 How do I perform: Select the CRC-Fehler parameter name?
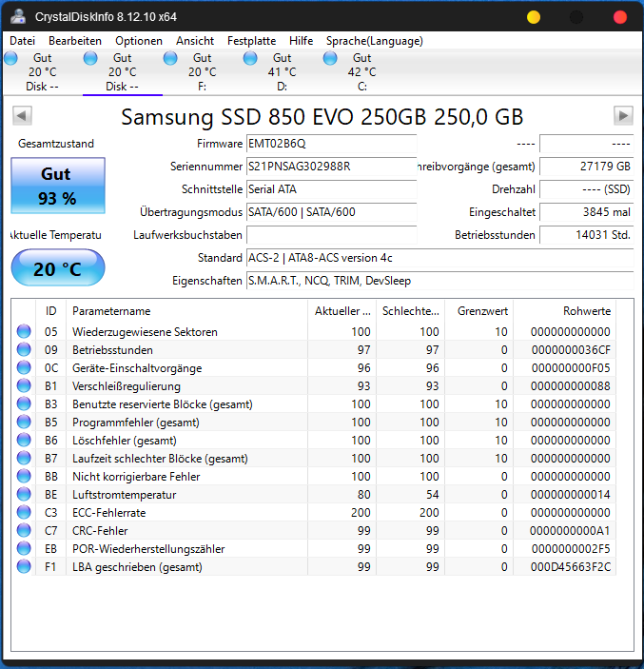point(100,531)
